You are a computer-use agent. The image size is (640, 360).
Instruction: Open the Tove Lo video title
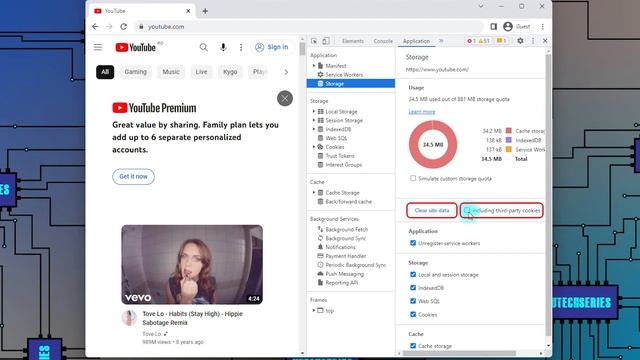tap(193, 318)
